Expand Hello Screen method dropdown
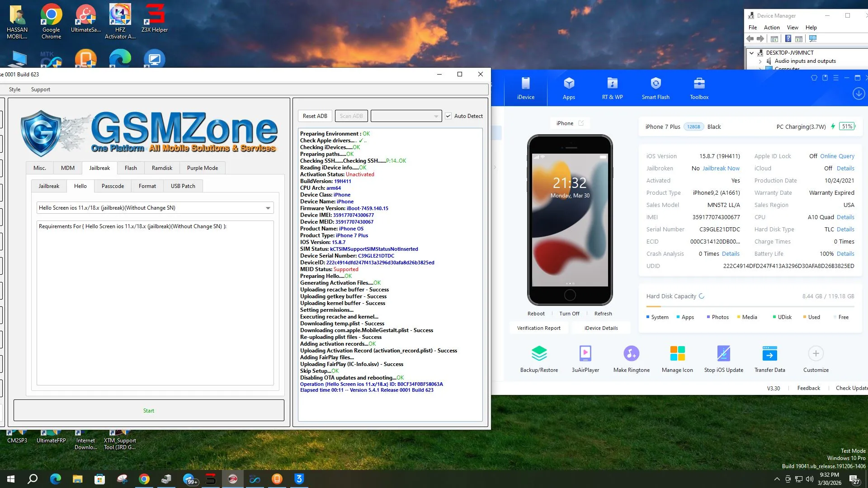The height and width of the screenshot is (488, 868). point(268,208)
